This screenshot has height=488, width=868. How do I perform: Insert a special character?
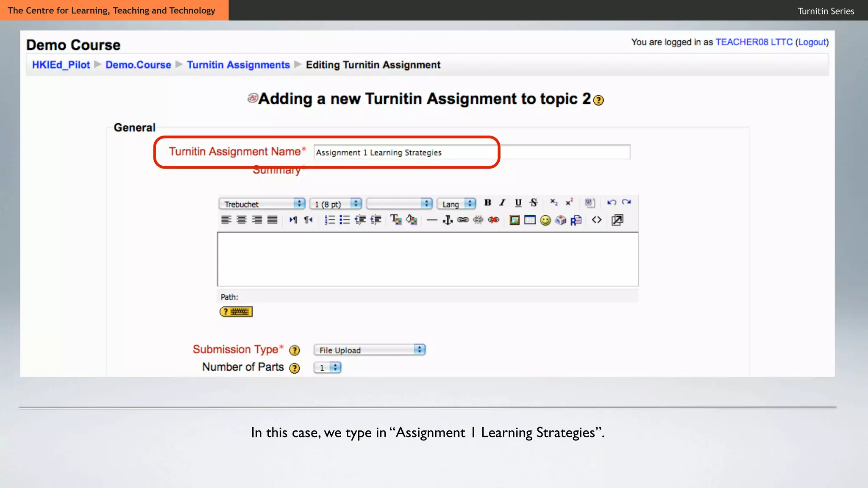(561, 220)
